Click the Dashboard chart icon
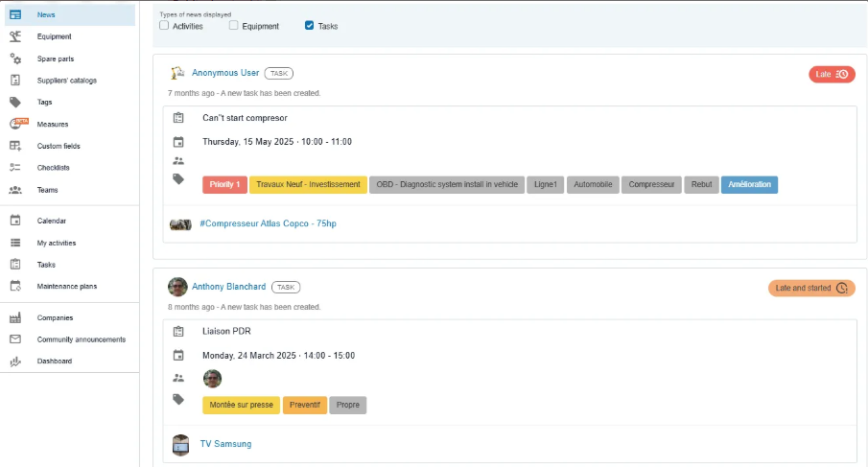Screen dimensions: 868x467 click(x=15, y=362)
